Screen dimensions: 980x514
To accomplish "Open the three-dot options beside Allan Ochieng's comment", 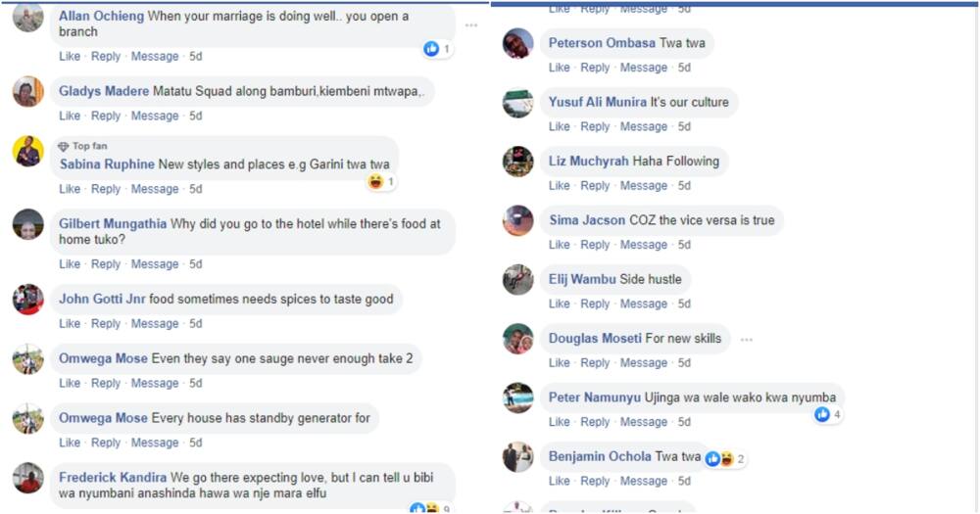I will [471, 25].
